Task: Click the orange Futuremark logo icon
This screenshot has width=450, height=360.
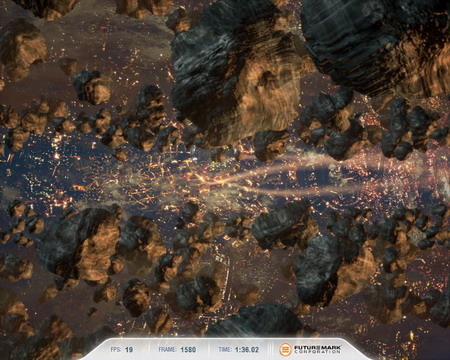Action: click(x=285, y=349)
